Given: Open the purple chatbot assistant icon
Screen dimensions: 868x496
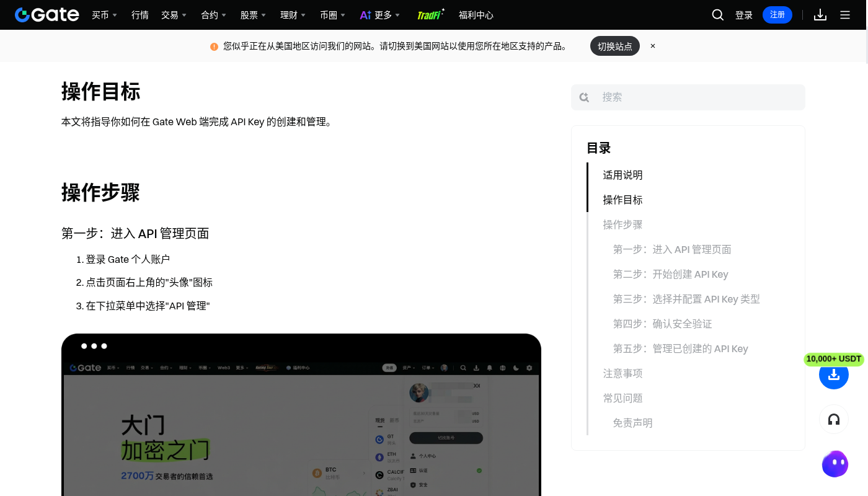Looking at the screenshot, I should coord(835,464).
